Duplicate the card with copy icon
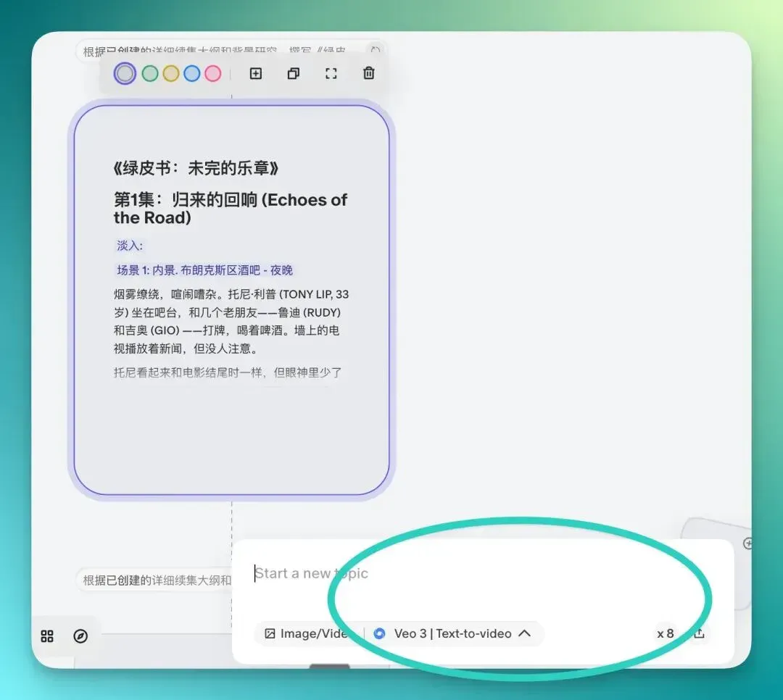 (294, 73)
